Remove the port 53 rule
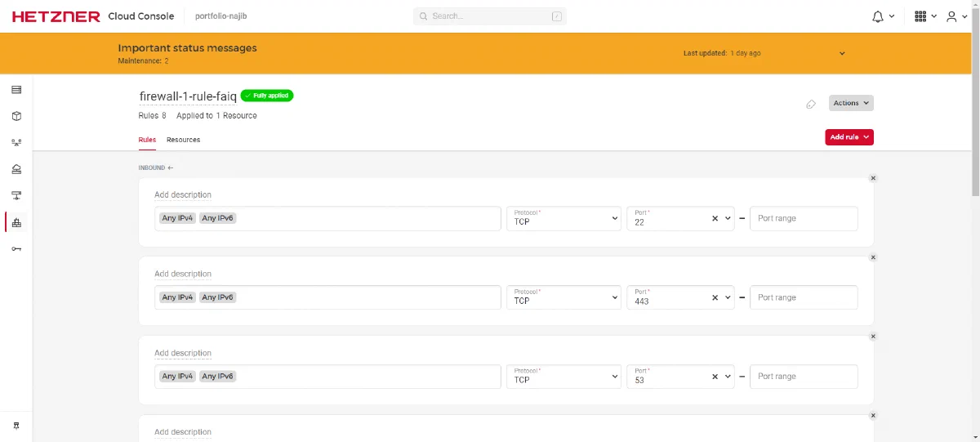 click(873, 337)
